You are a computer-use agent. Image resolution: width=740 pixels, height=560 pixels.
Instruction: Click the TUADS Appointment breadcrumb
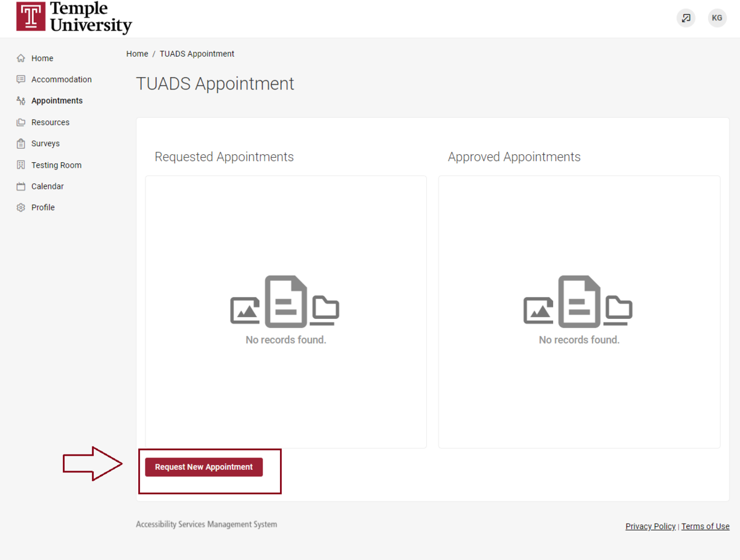click(x=197, y=54)
